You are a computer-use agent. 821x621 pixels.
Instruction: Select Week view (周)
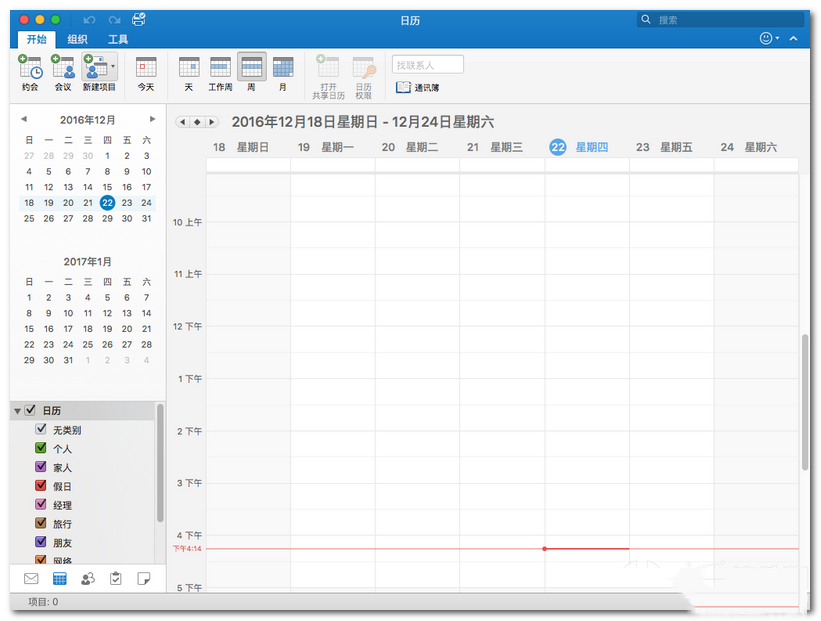251,73
